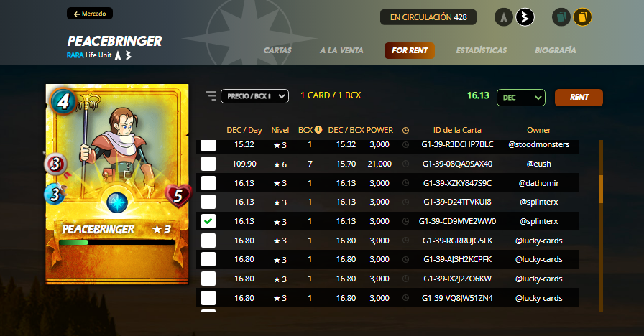The image size is (644, 336).
Task: Check the box for G1-39-IX2J2ZO6KW
Action: click(208, 279)
